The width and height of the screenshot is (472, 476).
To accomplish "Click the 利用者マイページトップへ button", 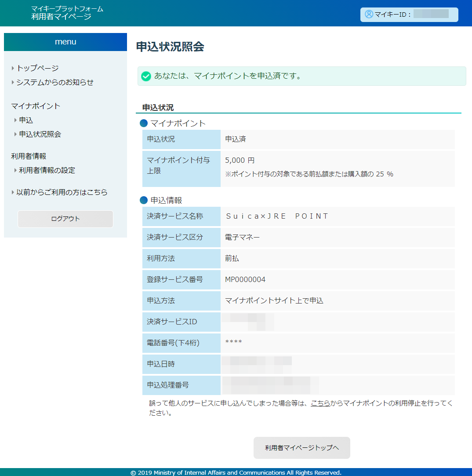I will 302,448.
